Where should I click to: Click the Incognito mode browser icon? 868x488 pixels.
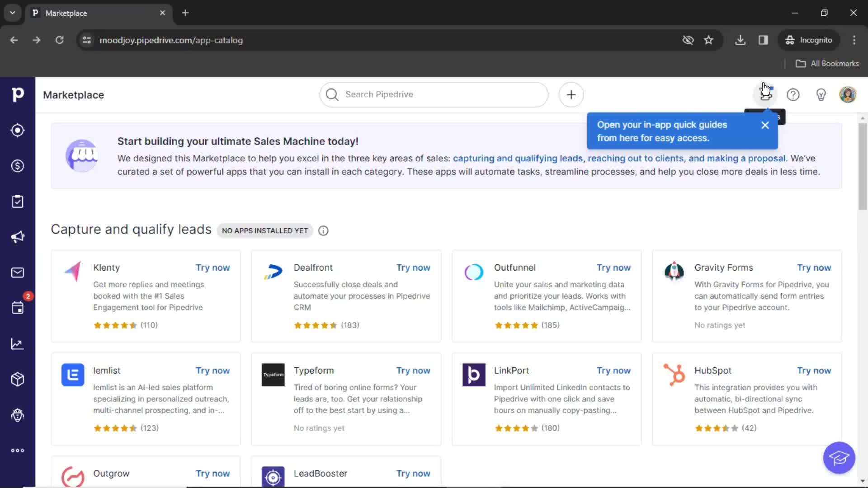tap(790, 40)
